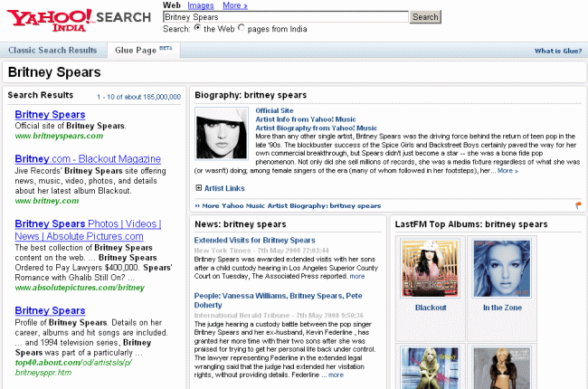Click the album cover below In the Zone
Viewport: 588px width, 389px height.
coord(502,367)
